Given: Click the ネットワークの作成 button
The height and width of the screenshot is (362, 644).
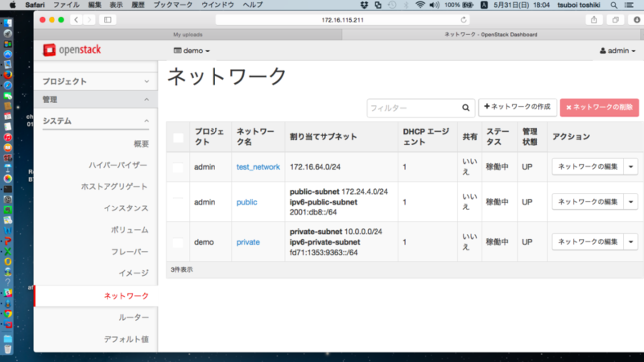Looking at the screenshot, I should [517, 107].
